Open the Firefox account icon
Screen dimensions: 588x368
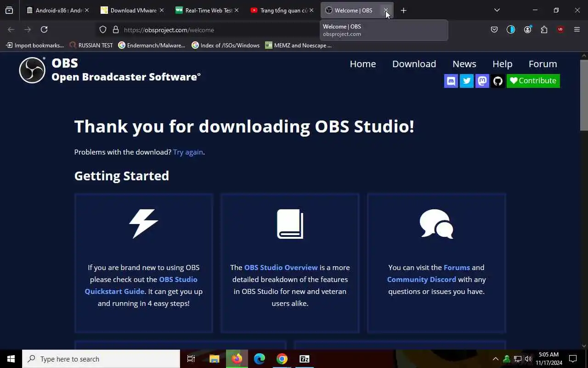pos(527,29)
